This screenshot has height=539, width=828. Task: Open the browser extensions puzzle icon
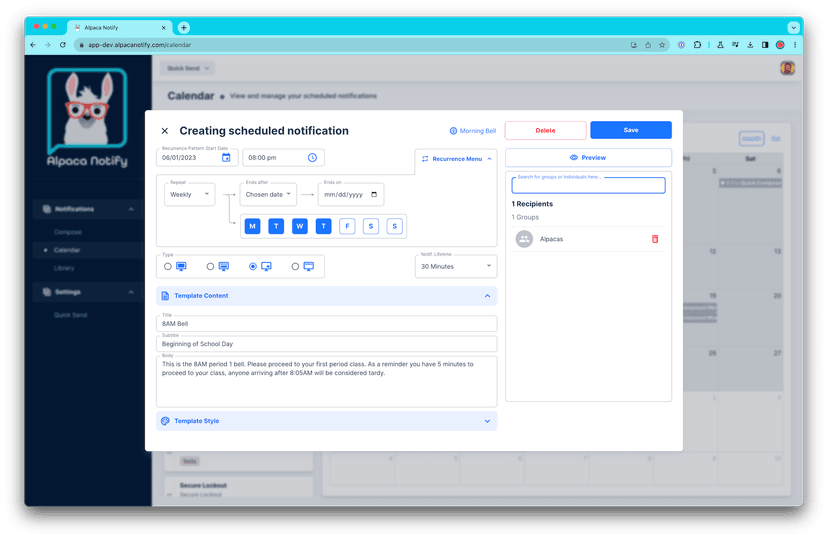tap(697, 45)
